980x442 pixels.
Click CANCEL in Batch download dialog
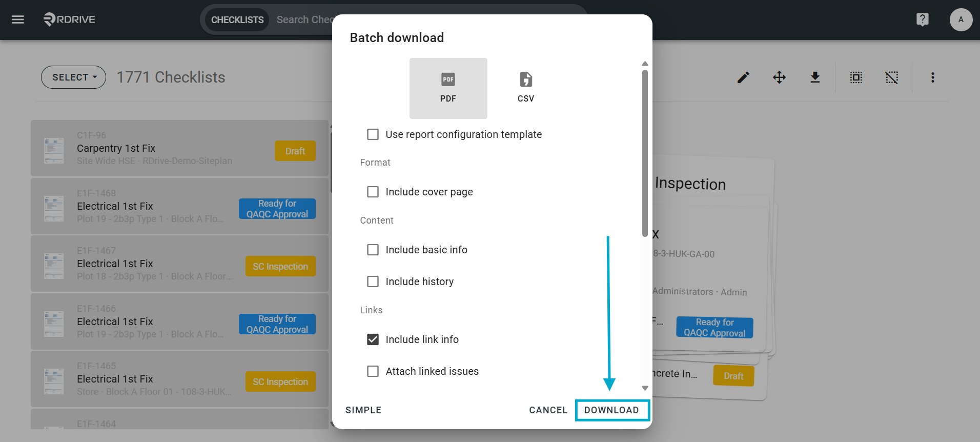(548, 410)
